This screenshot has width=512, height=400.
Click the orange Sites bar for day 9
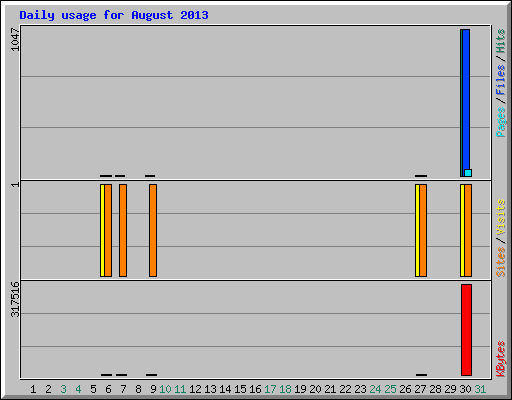click(153, 230)
